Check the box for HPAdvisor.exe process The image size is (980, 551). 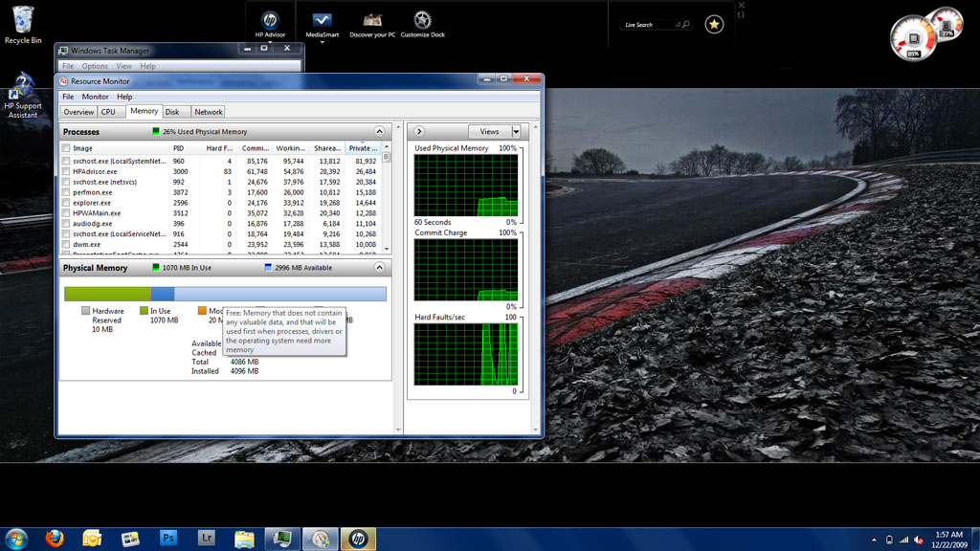(66, 172)
